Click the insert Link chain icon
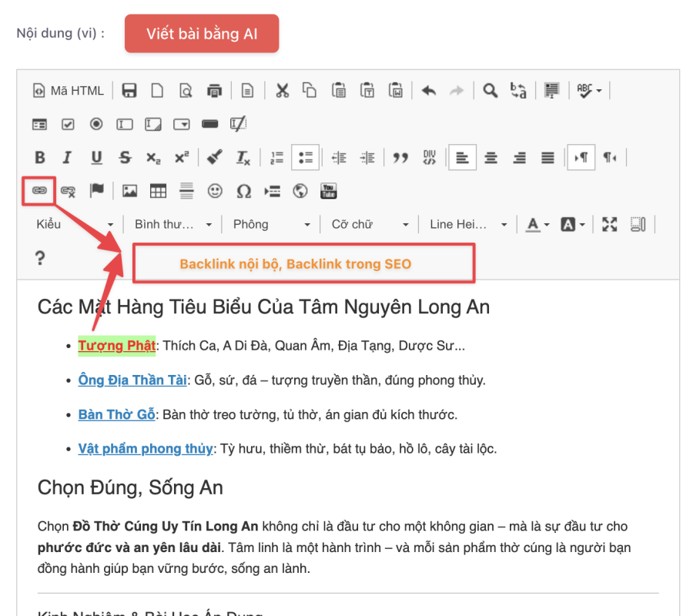The height and width of the screenshot is (616, 700). pos(39,191)
